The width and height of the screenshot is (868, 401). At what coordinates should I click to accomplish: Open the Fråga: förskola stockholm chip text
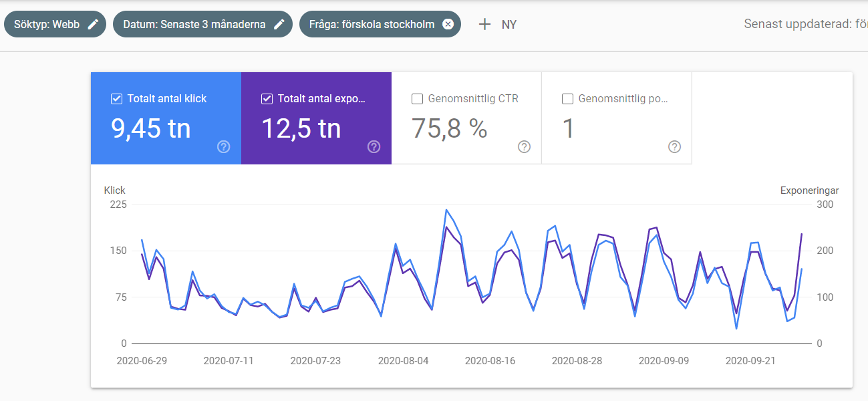[x=372, y=24]
